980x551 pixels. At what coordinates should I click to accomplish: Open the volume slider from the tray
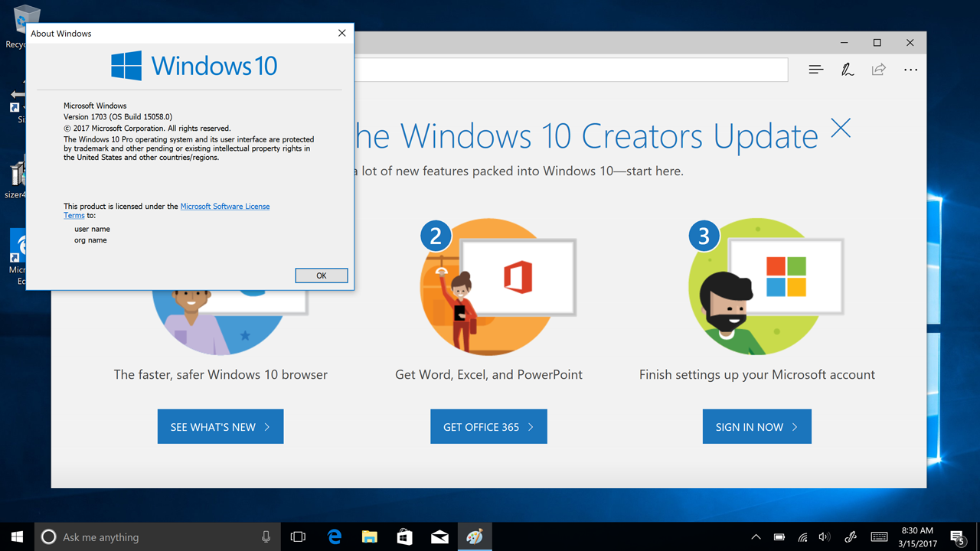point(825,536)
